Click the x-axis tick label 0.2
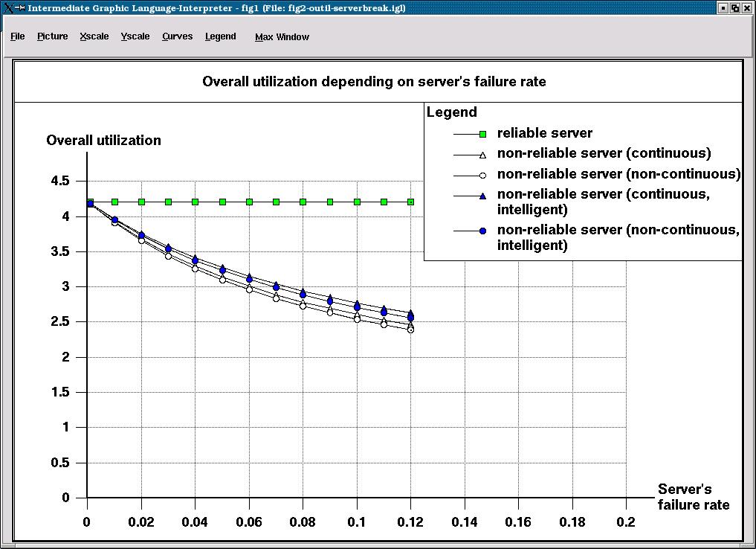The width and height of the screenshot is (756, 549). pyautogui.click(x=626, y=522)
